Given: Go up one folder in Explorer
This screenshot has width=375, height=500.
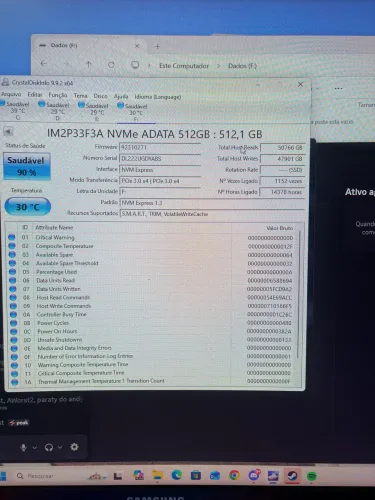Looking at the screenshot, I should pyautogui.click(x=88, y=64).
